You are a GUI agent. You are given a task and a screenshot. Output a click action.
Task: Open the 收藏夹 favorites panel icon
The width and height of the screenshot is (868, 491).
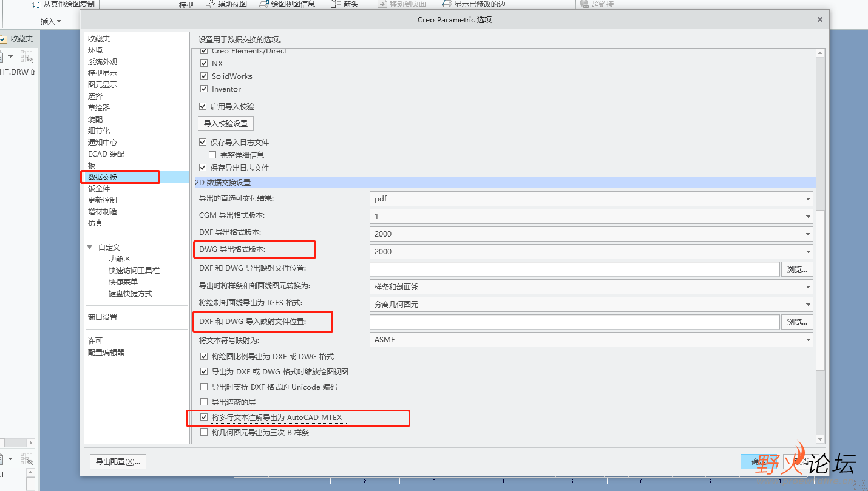pyautogui.click(x=3, y=39)
